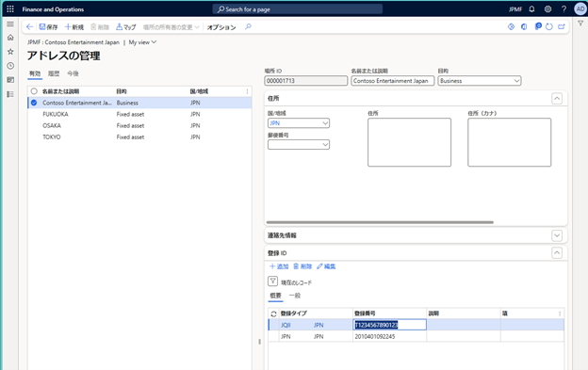Open Workspaces icon in sidebar
Image resolution: width=588 pixels, height=370 pixels.
(10, 80)
